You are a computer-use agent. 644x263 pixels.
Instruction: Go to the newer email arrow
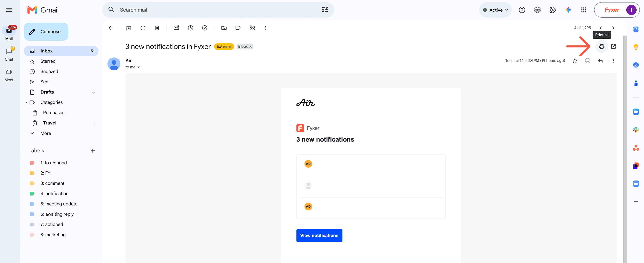[601, 28]
